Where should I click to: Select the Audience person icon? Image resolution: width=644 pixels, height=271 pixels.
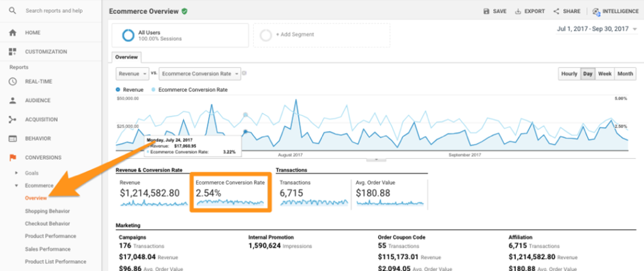pos(13,100)
